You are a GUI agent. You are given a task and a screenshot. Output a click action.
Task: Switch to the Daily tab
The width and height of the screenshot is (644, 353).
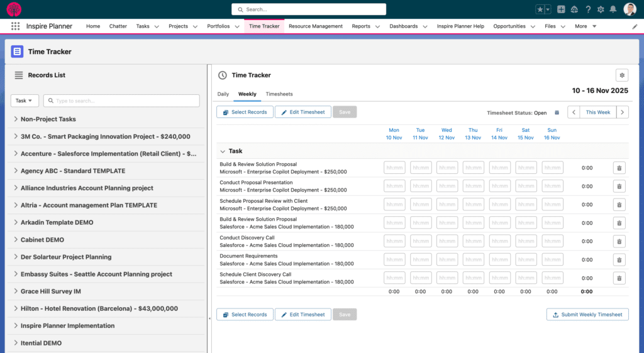223,94
